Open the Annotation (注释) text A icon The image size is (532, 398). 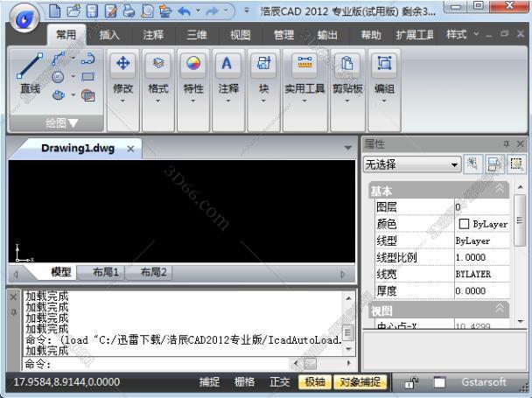227,64
